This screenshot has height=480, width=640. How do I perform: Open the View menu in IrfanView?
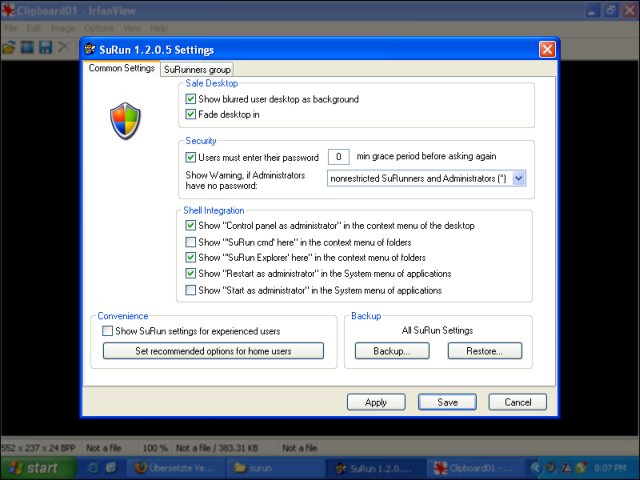(132, 28)
